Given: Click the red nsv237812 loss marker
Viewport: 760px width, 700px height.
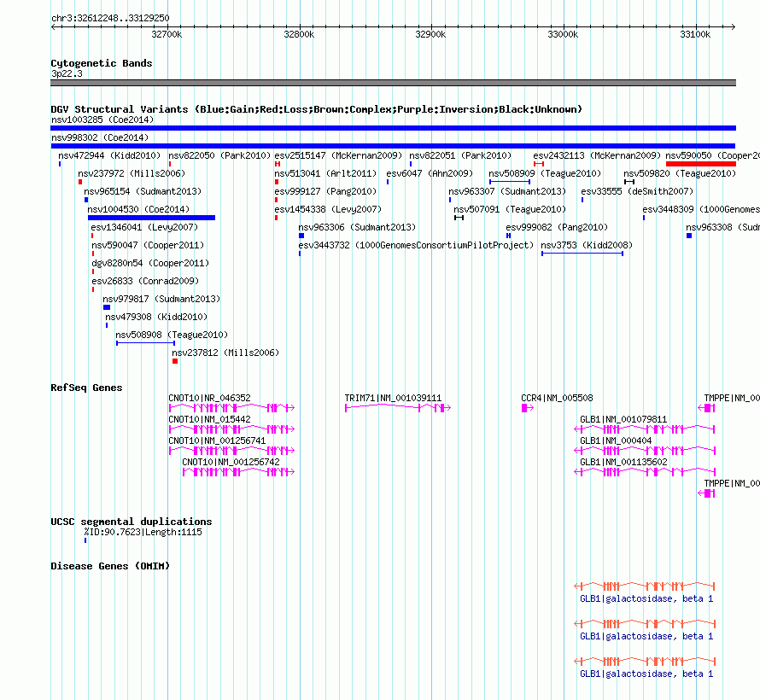Looking at the screenshot, I should 175,361.
